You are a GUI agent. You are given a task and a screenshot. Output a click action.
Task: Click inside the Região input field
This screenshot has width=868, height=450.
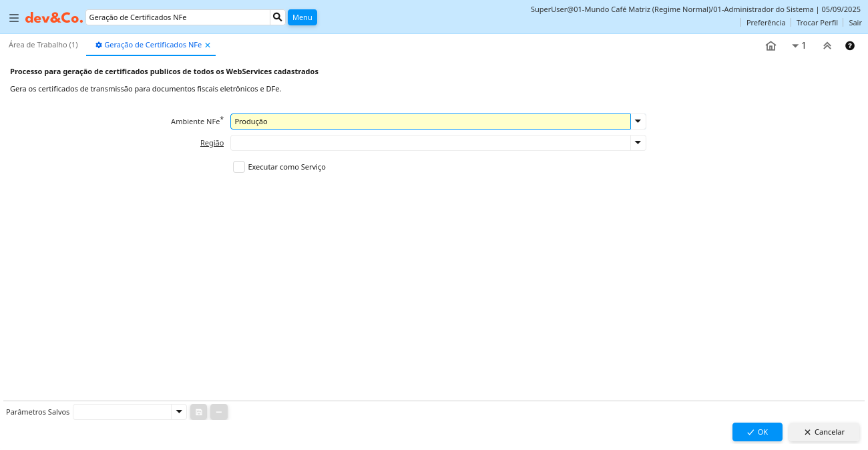(430, 143)
